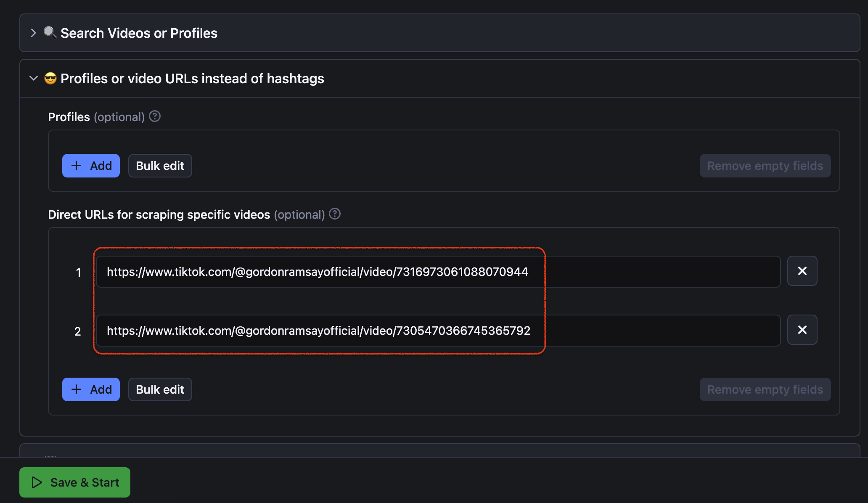The image size is (868, 503).
Task: Click the sunglasses emoji in section header
Action: point(50,78)
